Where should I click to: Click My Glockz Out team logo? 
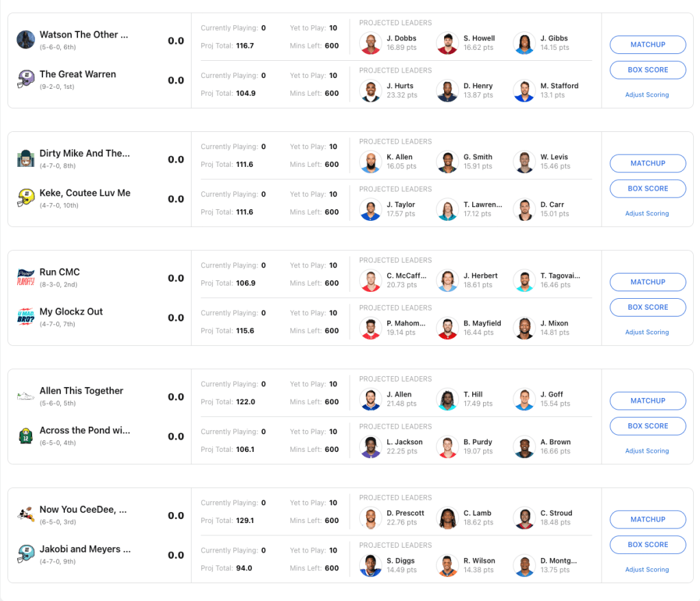pyautogui.click(x=26, y=317)
